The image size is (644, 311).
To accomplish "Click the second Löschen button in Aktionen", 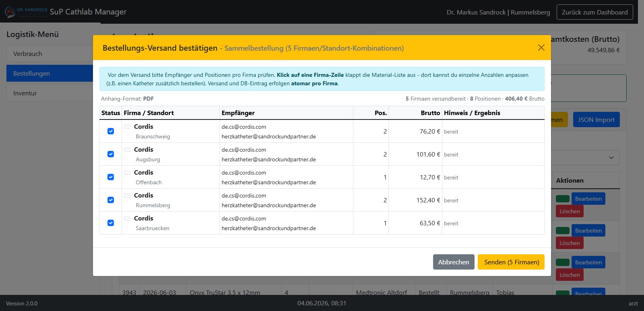I will pos(570,243).
